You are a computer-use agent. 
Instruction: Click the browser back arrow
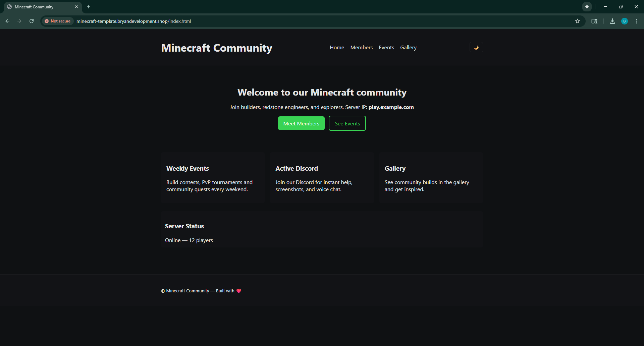coord(7,21)
